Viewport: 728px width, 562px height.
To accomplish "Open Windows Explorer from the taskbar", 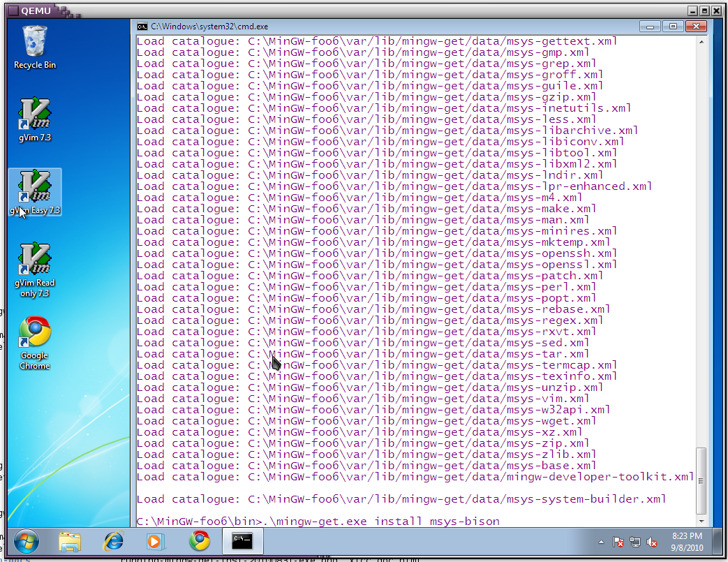I will point(70,541).
